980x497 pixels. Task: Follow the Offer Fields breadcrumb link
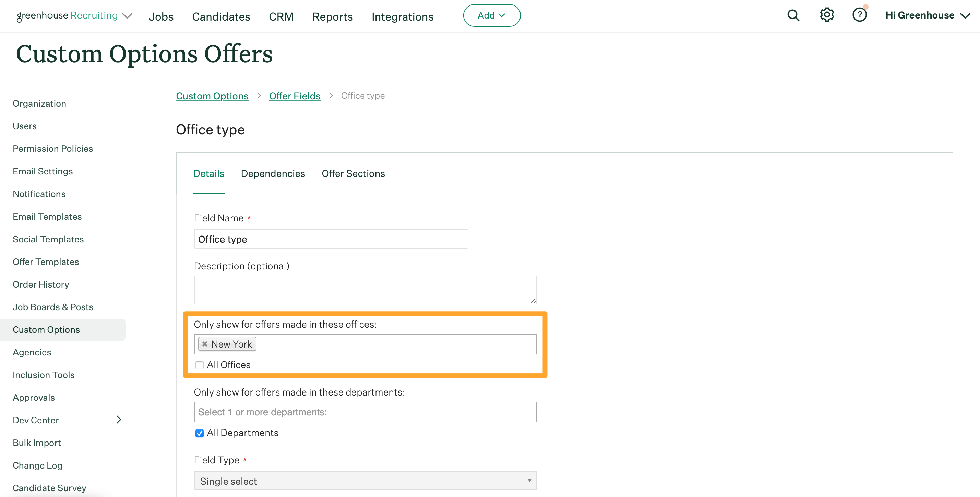[295, 96]
